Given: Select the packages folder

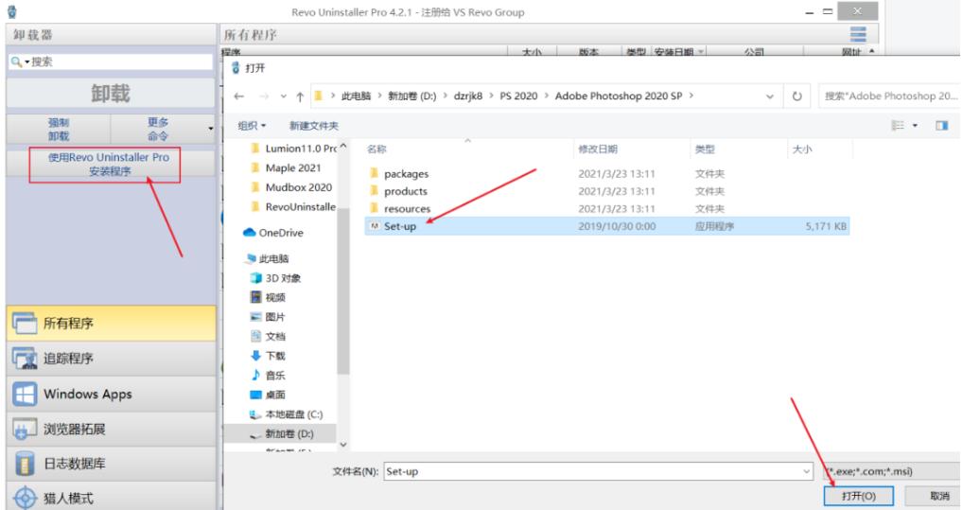Looking at the screenshot, I should click(606, 174).
